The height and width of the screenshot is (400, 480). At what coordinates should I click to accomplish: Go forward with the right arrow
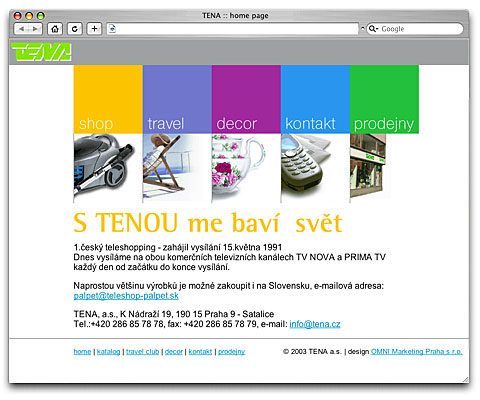coord(35,29)
